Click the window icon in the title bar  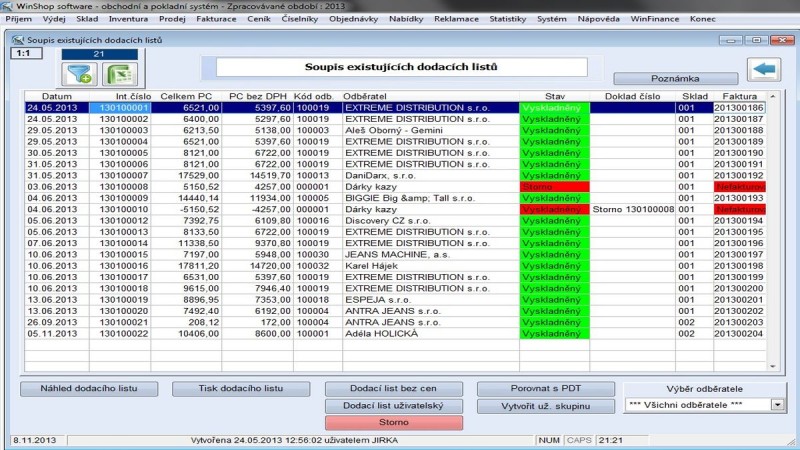point(17,40)
